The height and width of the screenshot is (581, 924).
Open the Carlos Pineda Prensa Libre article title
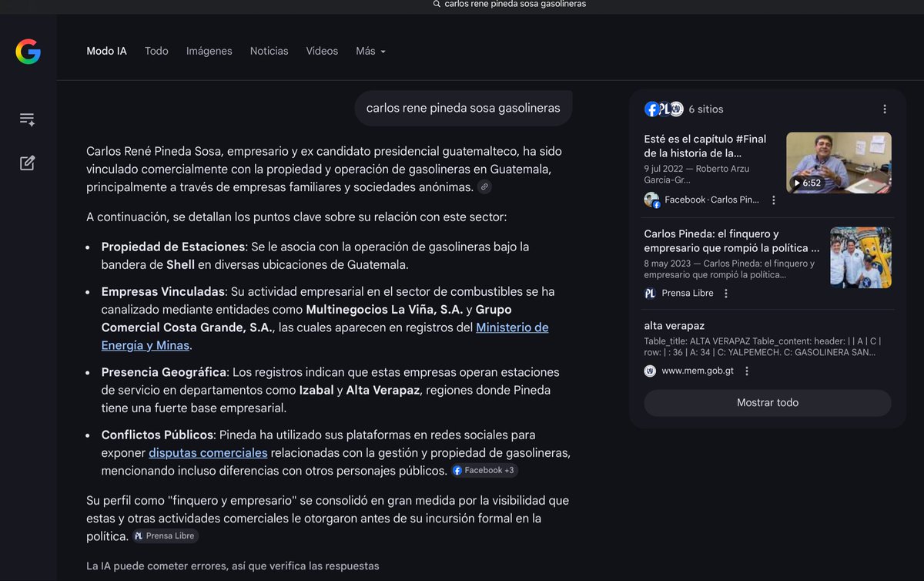pyautogui.click(x=731, y=241)
